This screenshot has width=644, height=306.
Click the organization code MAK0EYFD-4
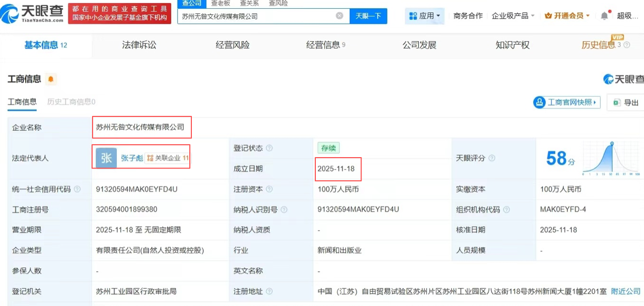coord(563,210)
